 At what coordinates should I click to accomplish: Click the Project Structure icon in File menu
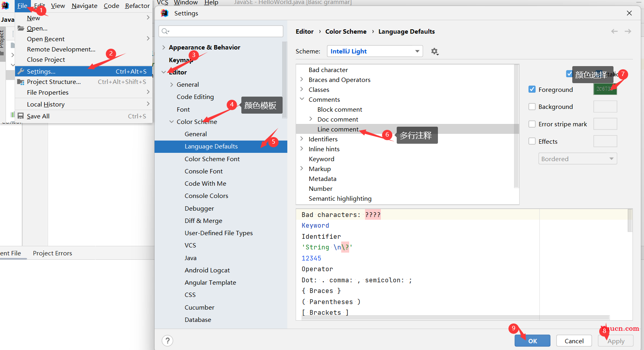21,82
